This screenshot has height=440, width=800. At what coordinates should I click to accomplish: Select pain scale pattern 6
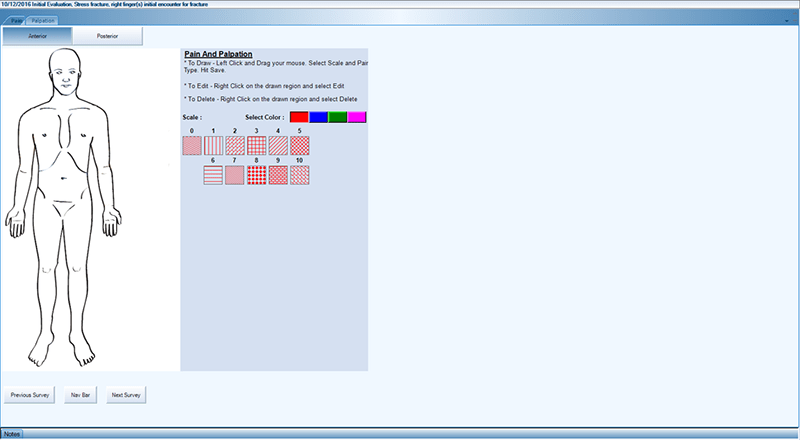(213, 175)
